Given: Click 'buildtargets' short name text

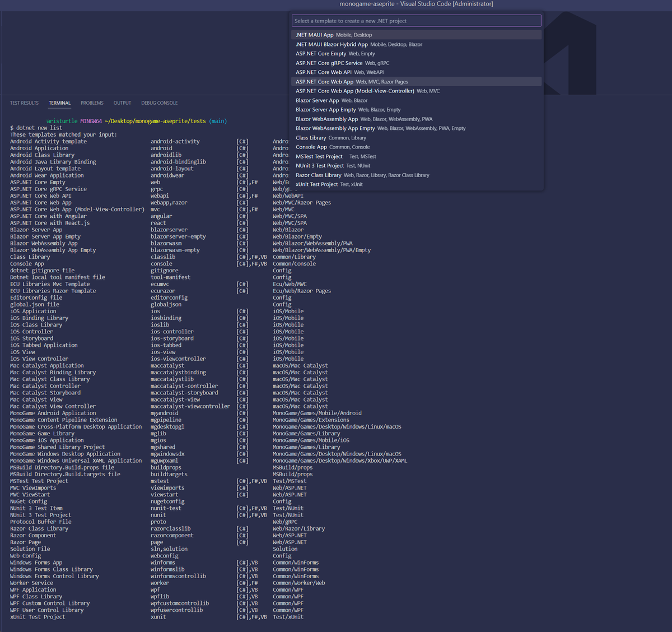Looking at the screenshot, I should tap(169, 474).
